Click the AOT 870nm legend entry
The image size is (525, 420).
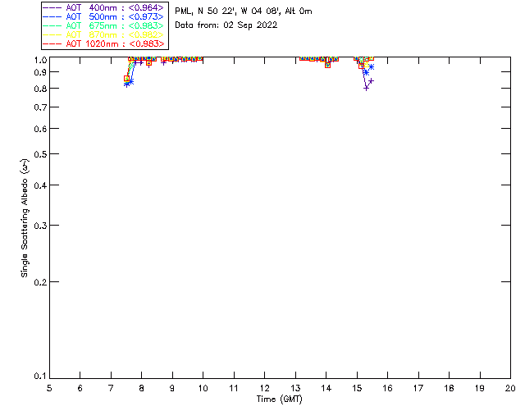click(x=104, y=34)
